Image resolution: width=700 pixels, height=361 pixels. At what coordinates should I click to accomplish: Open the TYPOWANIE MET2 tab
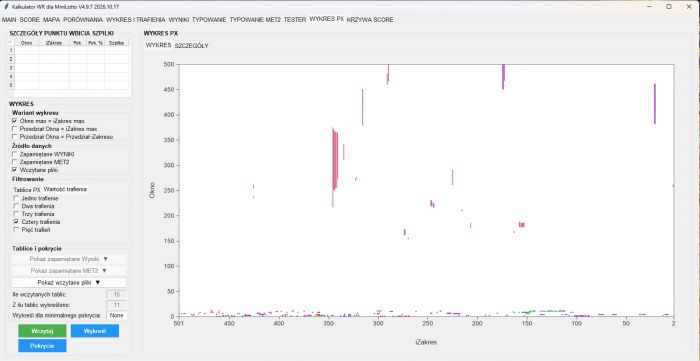coord(255,20)
